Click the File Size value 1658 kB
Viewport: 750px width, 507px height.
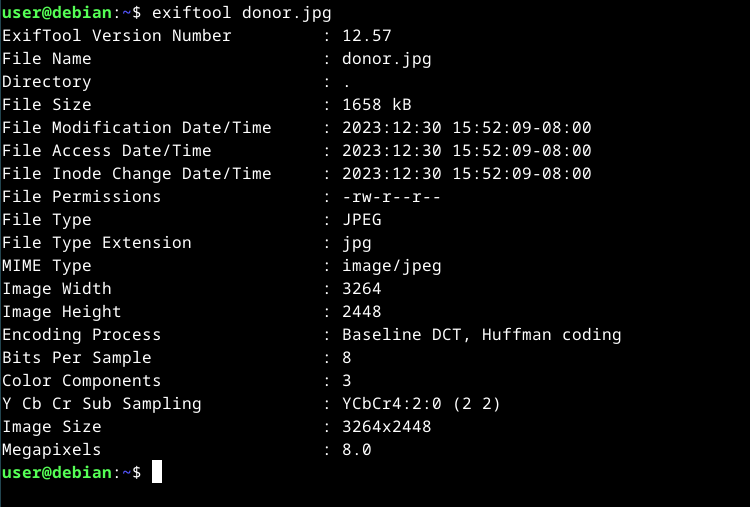(x=376, y=105)
